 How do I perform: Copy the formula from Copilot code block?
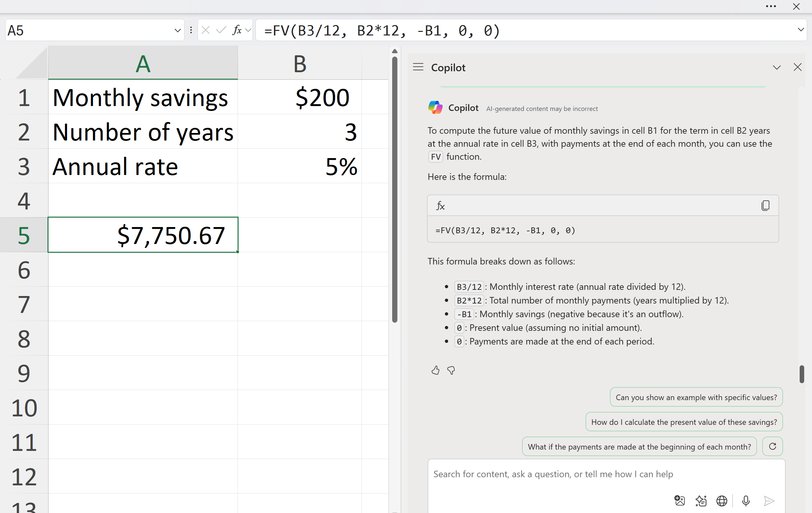point(765,205)
